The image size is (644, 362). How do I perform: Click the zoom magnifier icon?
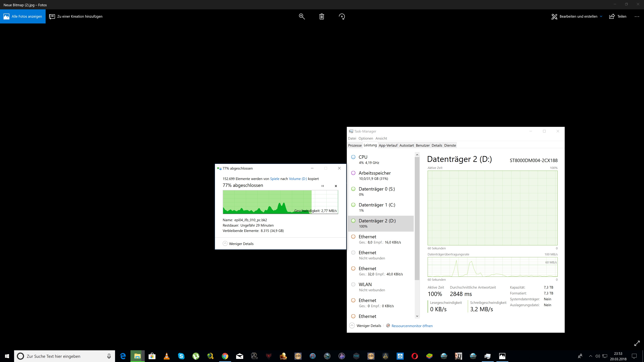[302, 16]
